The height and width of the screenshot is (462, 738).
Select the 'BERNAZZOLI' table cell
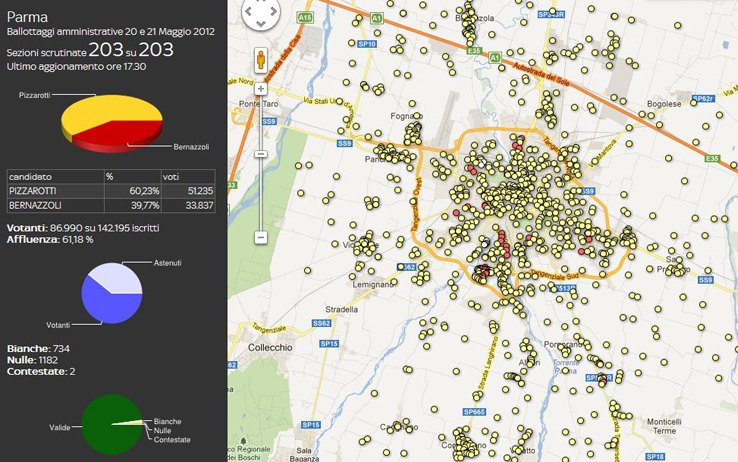[56, 206]
